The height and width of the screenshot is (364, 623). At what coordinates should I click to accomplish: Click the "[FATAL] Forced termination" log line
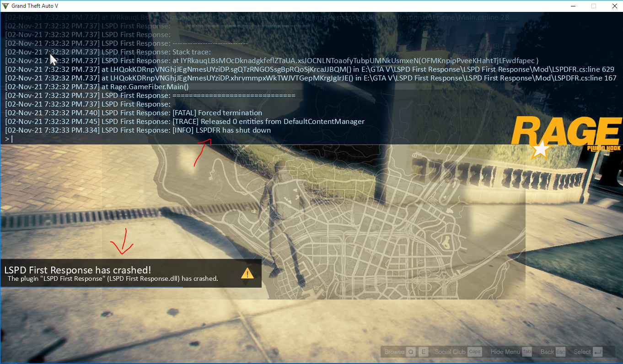click(134, 113)
